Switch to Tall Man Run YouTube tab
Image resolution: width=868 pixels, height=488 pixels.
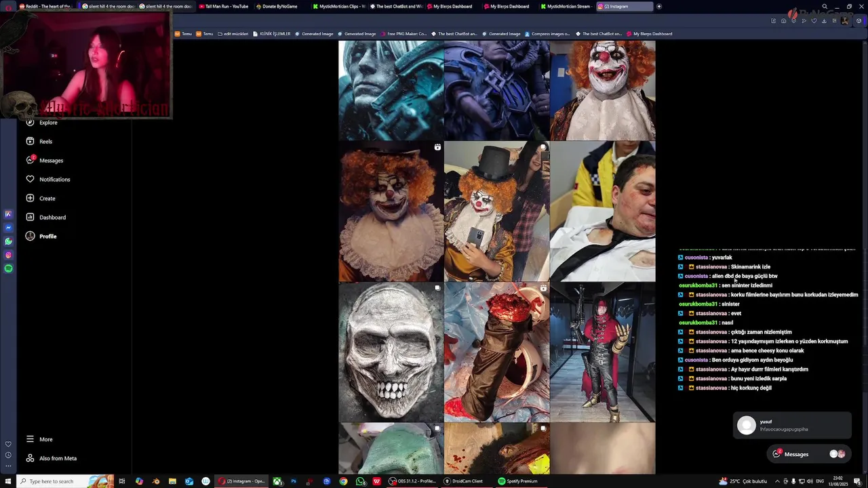(x=224, y=6)
